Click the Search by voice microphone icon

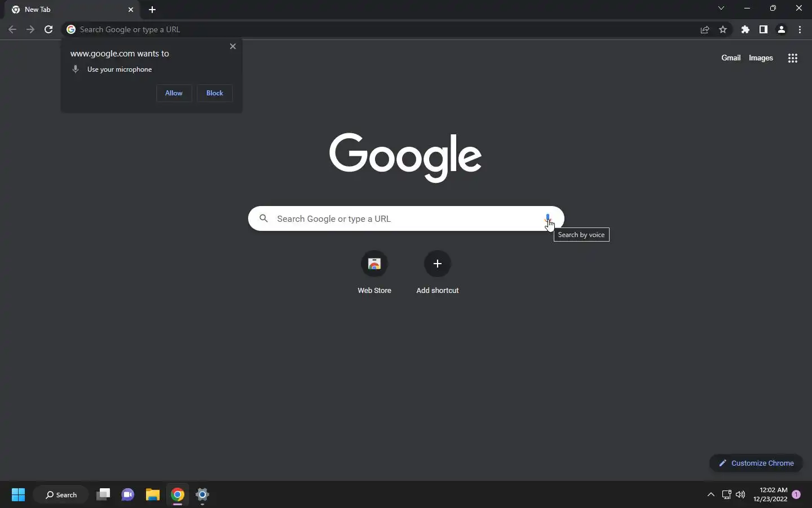click(x=548, y=218)
